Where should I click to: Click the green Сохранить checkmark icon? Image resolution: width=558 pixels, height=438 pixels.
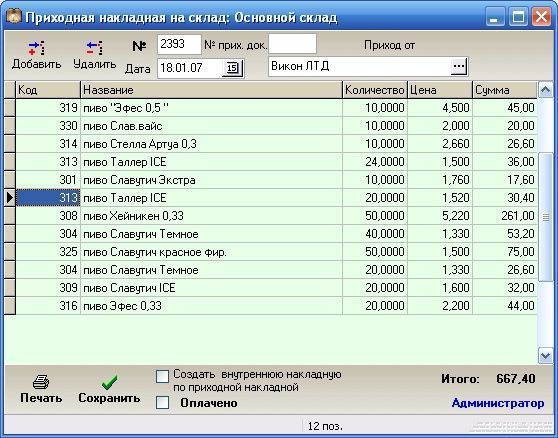[109, 382]
